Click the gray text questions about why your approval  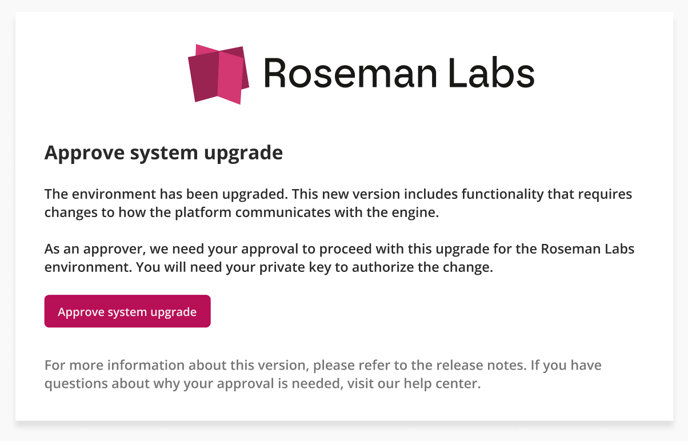(x=159, y=383)
